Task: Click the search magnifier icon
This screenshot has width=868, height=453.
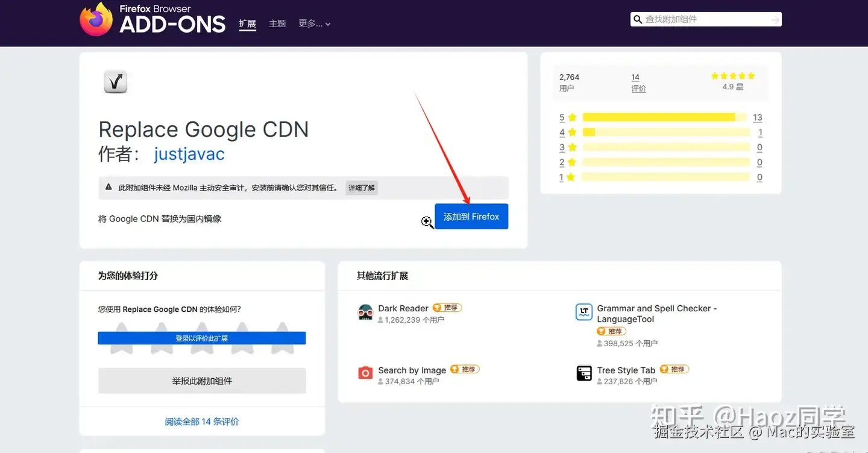Action: [x=637, y=19]
